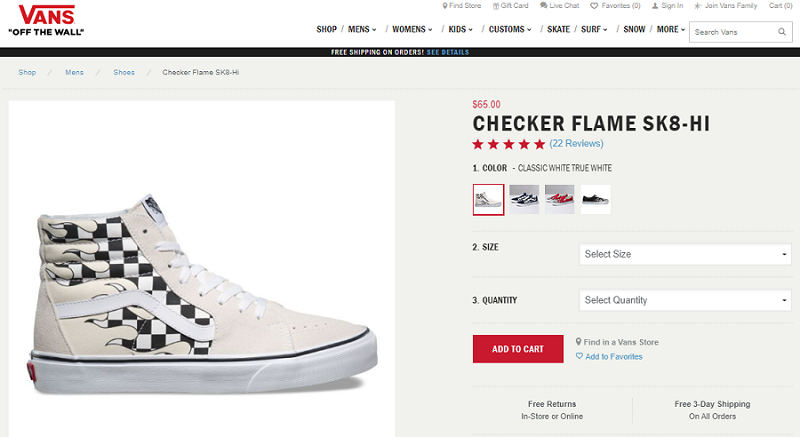The image size is (800, 437).
Task: Click the Find Store pin icon
Action: point(445,6)
